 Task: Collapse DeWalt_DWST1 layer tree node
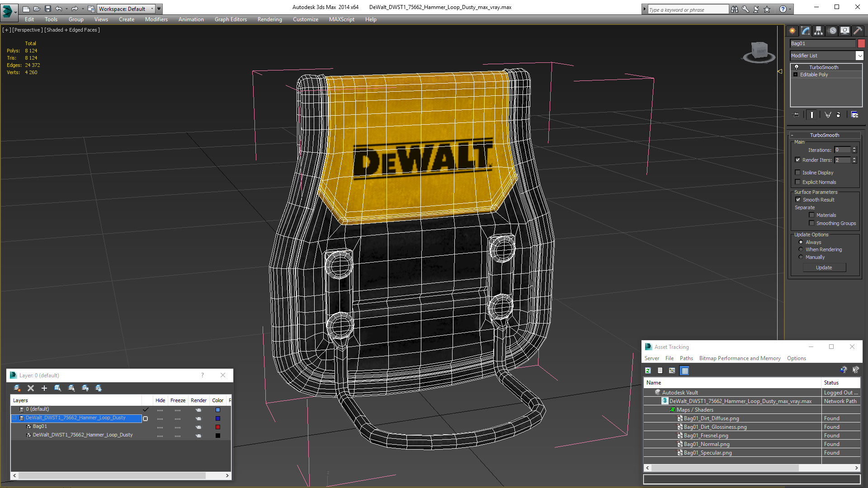pos(14,418)
